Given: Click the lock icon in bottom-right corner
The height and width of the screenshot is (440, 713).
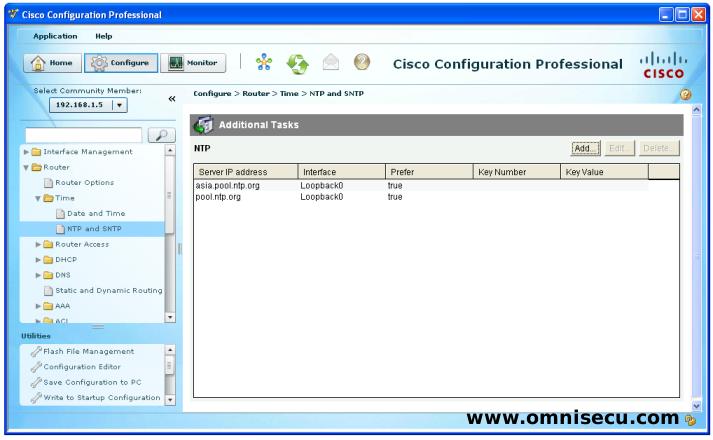Looking at the screenshot, I should tap(691, 420).
